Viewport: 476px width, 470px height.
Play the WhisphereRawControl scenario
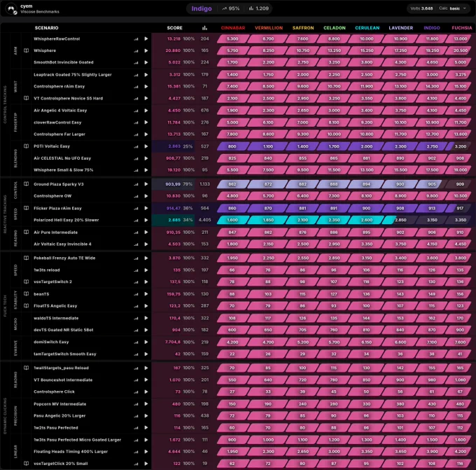pos(146,39)
